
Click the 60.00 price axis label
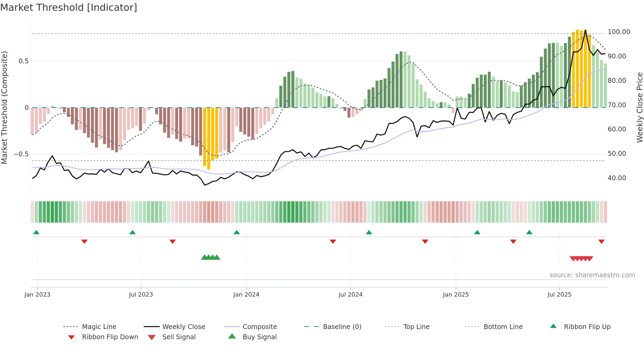617,129
